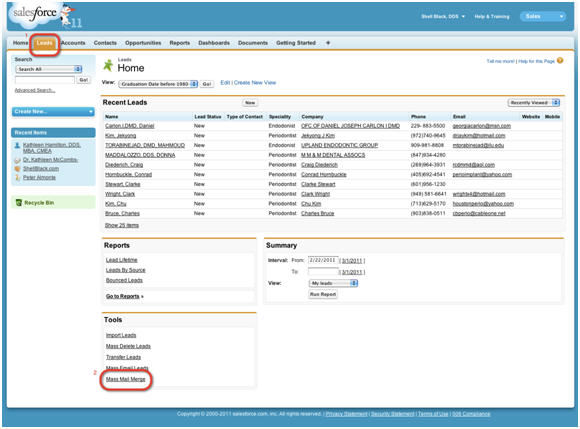Switch to the Accounts tab
580x429 pixels.
(73, 43)
